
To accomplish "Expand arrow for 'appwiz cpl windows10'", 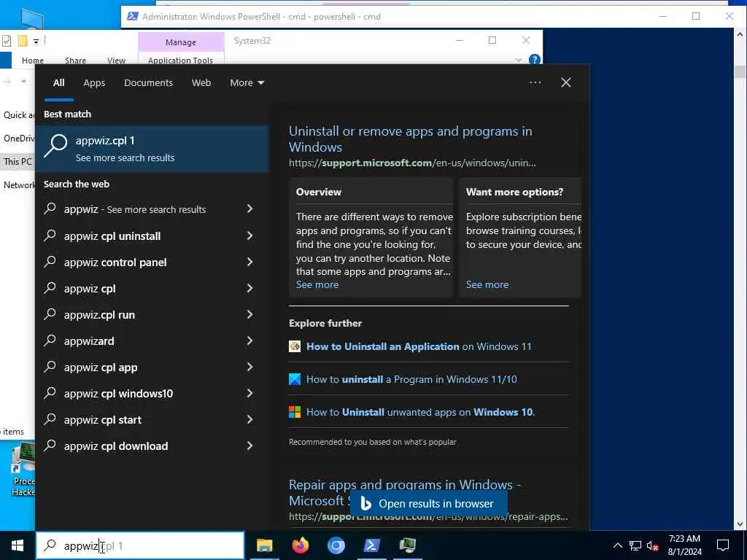I will (x=249, y=393).
